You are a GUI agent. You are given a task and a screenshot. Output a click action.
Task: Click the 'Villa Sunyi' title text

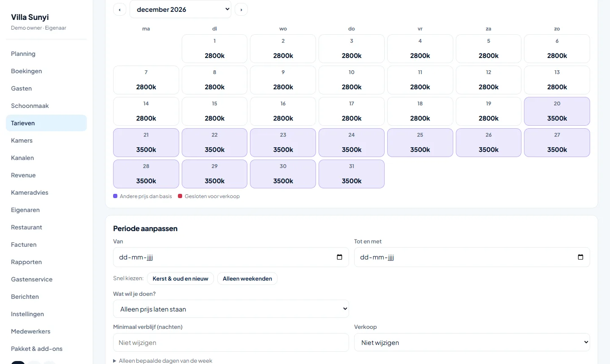(30, 17)
